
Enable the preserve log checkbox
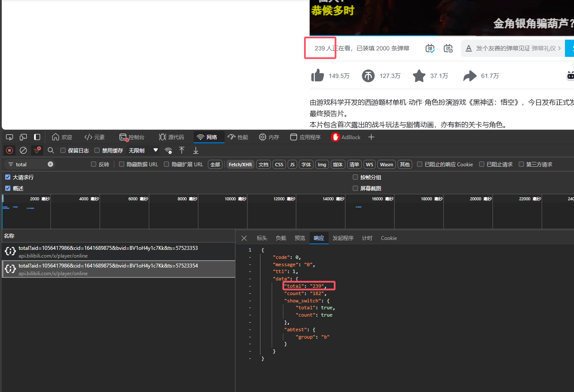pos(63,150)
